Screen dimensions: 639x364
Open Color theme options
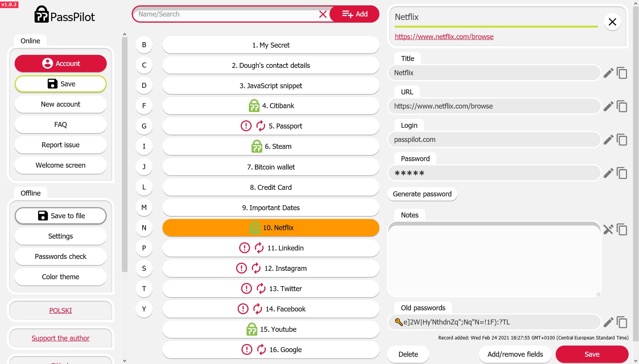[61, 277]
